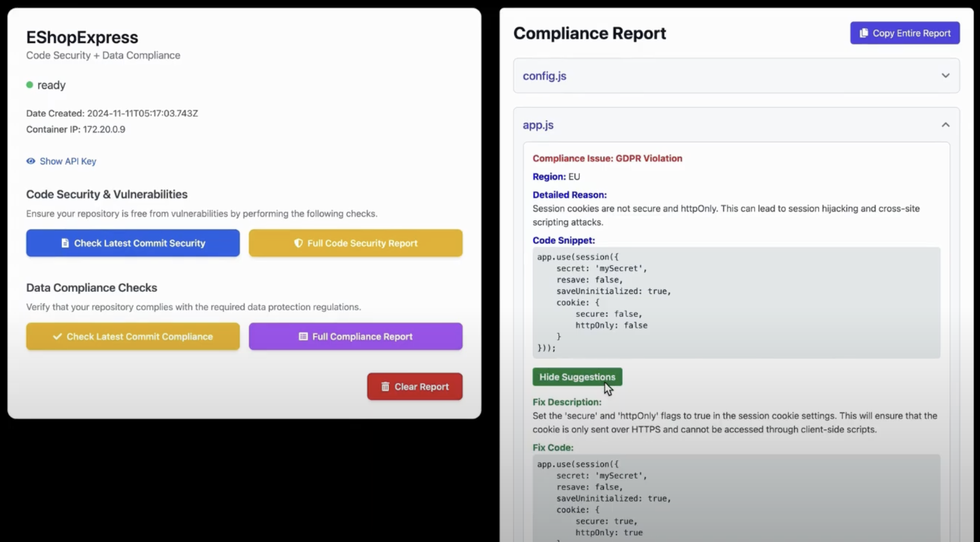Click checkmark icon on Check Latest Commit Compliance
The image size is (980, 542).
tap(57, 336)
